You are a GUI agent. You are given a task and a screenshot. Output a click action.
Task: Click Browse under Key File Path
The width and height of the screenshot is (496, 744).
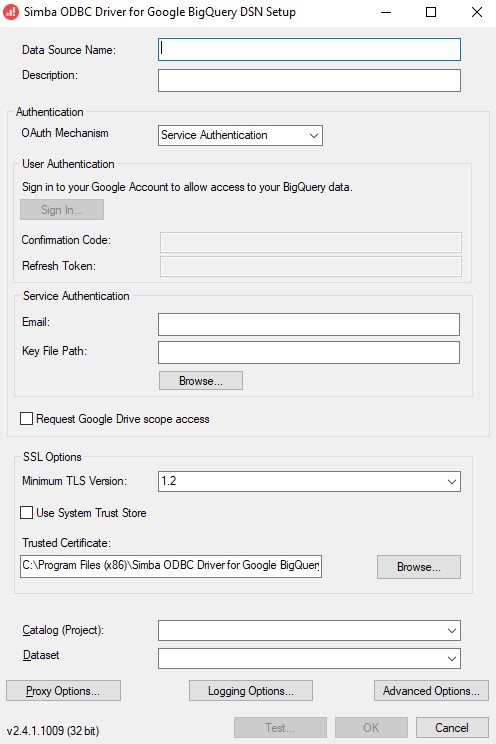[x=201, y=381]
